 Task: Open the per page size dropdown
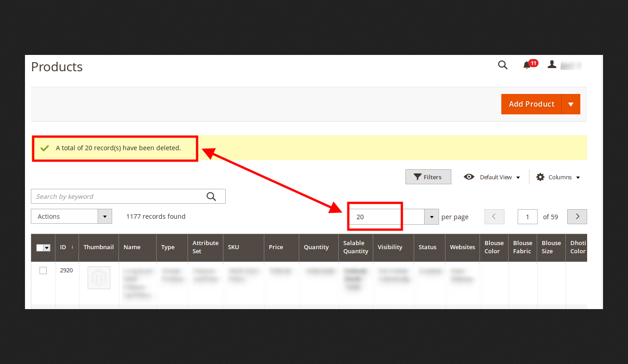431,216
